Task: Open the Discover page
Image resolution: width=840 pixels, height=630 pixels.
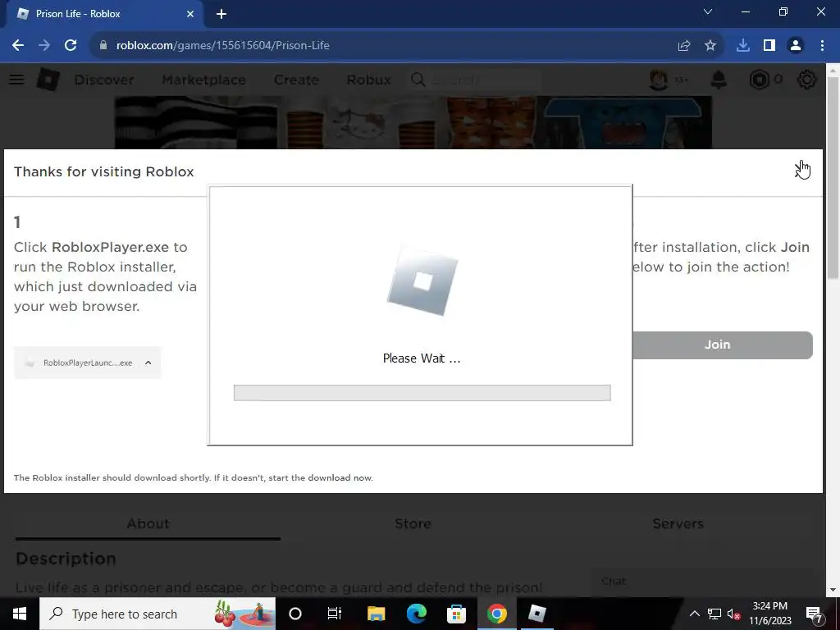Action: (x=104, y=80)
